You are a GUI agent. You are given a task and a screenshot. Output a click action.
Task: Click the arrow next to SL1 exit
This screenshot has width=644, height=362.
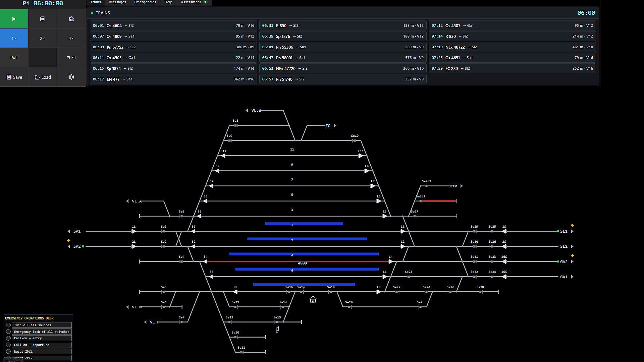(572, 231)
